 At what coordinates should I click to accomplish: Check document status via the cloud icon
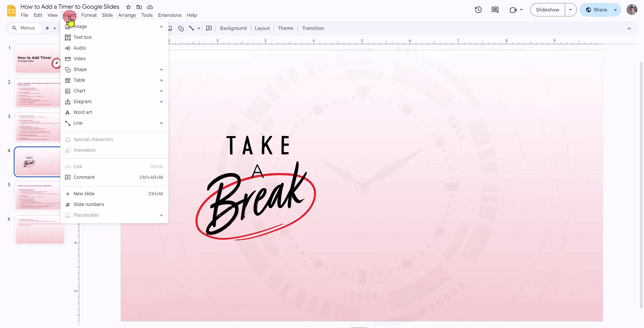click(x=150, y=7)
